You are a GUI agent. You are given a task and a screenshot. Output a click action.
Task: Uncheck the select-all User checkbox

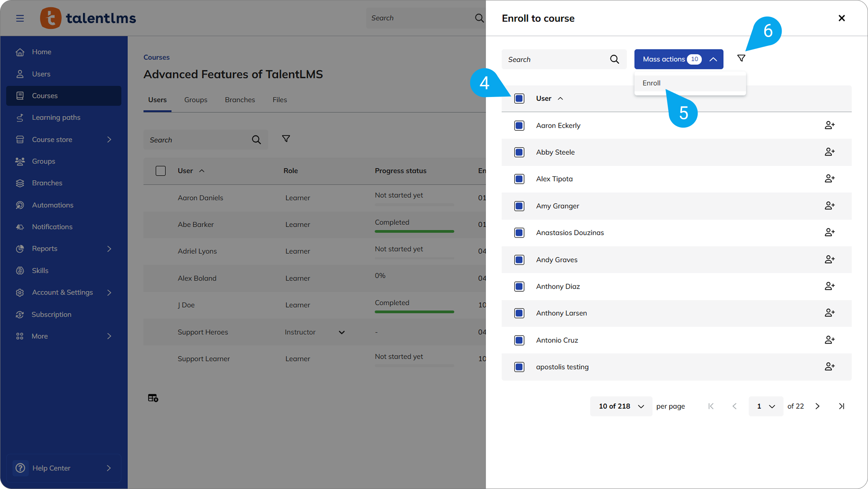(519, 98)
